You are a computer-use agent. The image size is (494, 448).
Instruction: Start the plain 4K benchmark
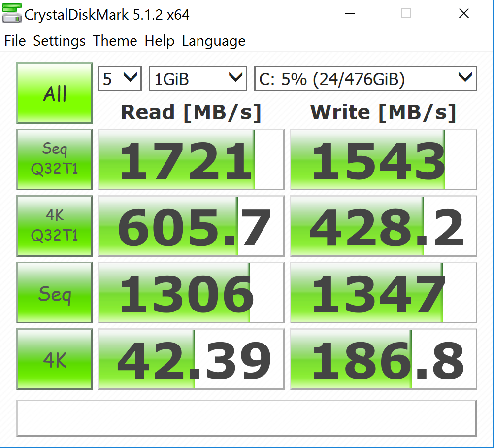click(55, 359)
